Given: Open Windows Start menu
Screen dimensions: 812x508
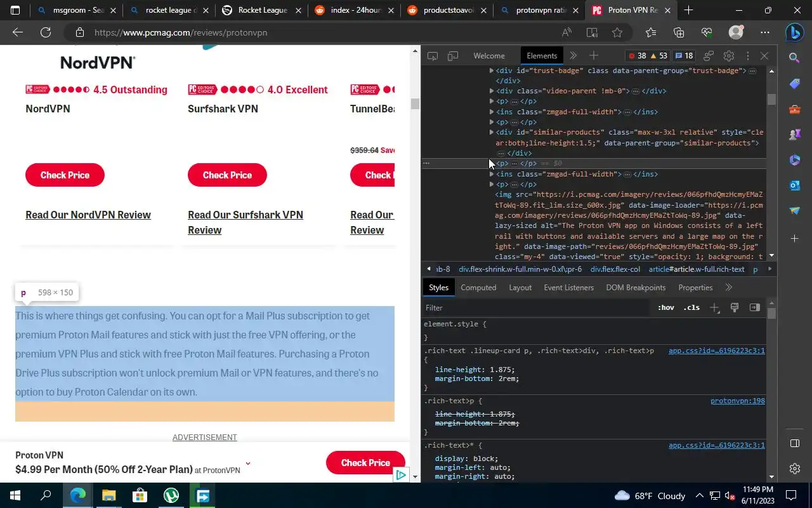Looking at the screenshot, I should tap(15, 495).
